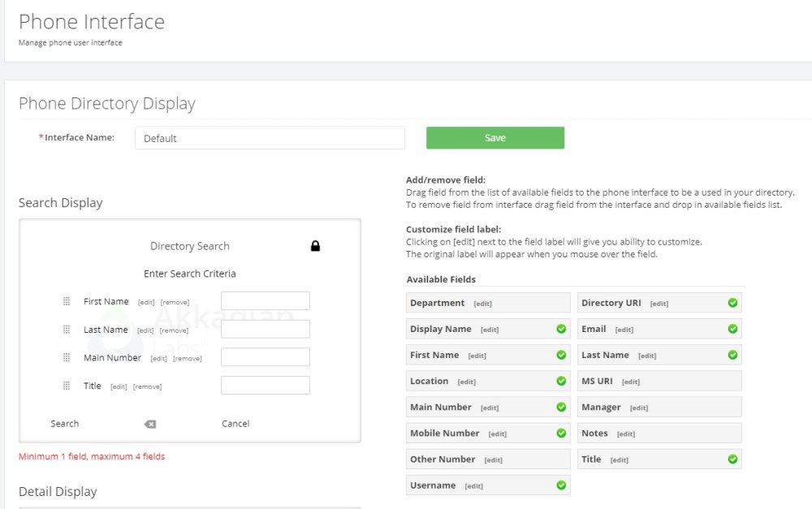Screen dimensions: 812x509
Task: Click the 'Enter Search Criteria' text
Action: pyautogui.click(x=189, y=274)
